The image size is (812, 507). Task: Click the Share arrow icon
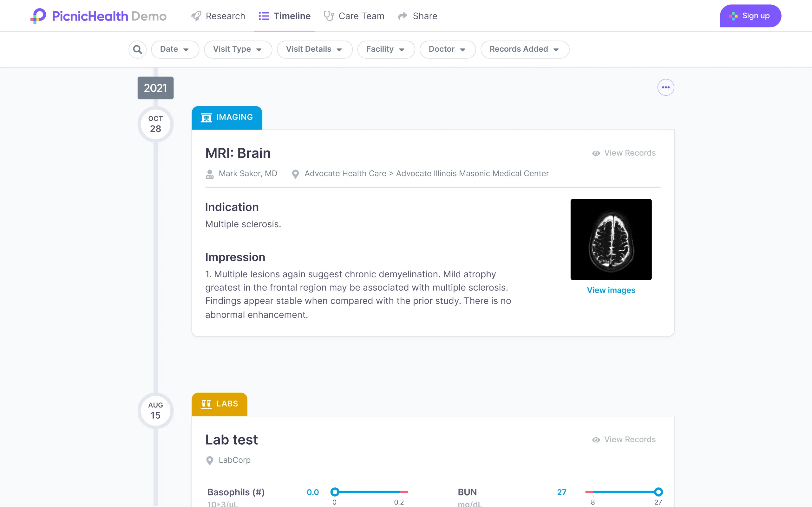click(402, 16)
